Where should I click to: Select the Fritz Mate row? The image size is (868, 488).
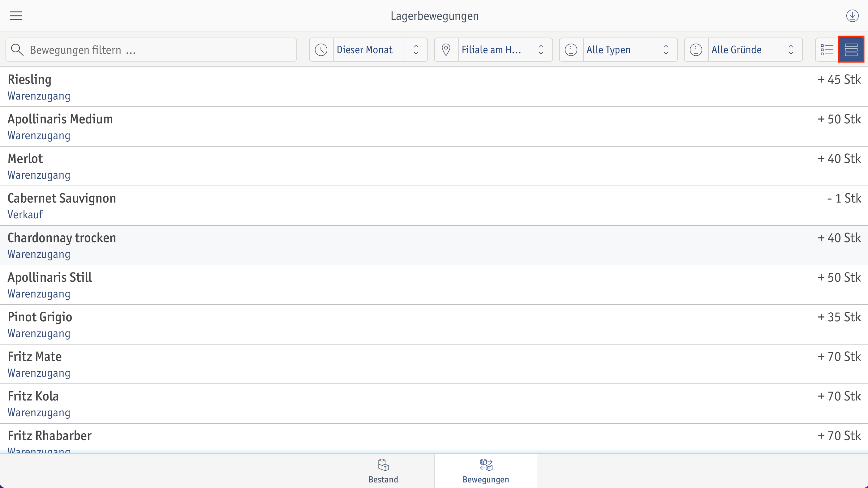pyautogui.click(x=434, y=364)
